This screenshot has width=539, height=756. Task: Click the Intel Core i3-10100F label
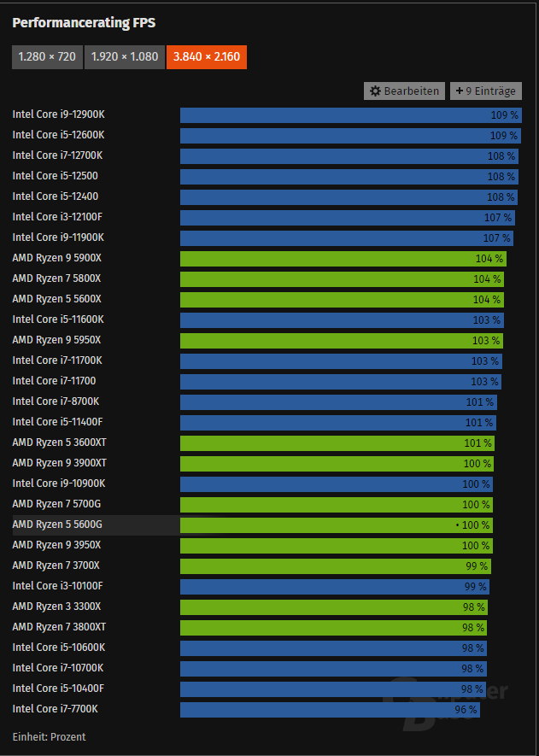57,586
